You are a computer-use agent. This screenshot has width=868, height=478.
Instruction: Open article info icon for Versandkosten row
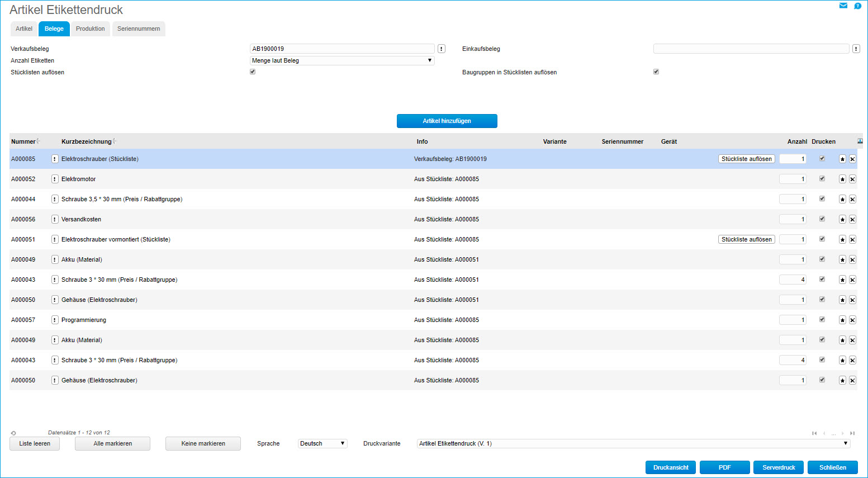point(55,219)
